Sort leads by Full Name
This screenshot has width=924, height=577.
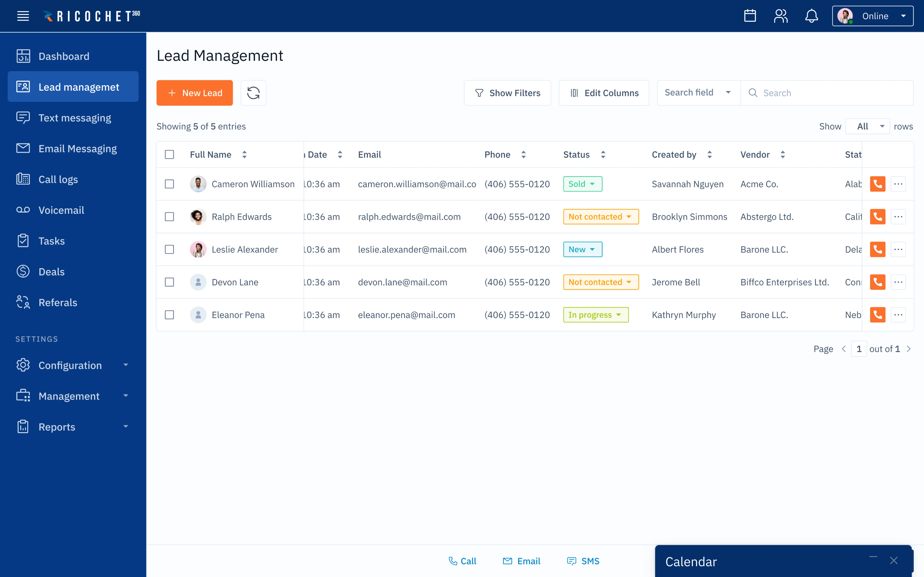coord(244,155)
